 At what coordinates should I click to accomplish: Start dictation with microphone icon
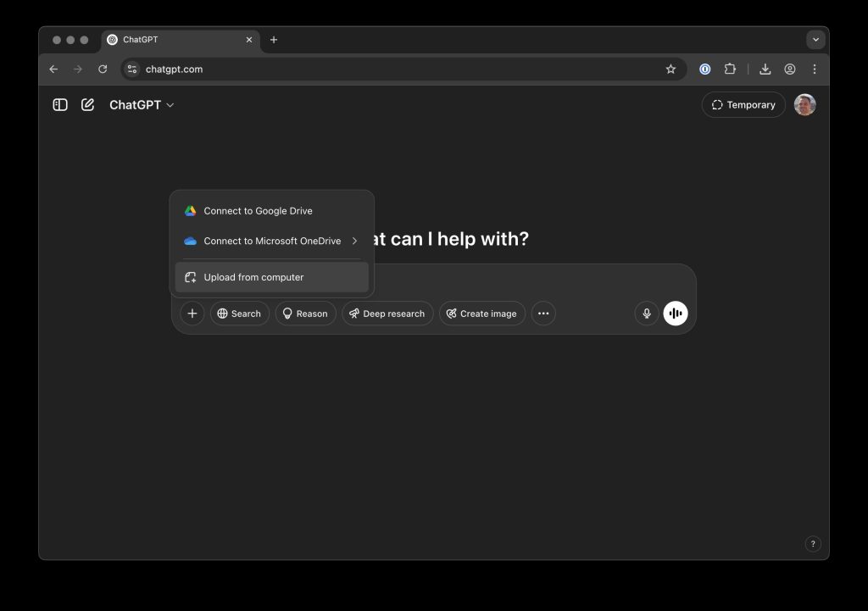(647, 314)
